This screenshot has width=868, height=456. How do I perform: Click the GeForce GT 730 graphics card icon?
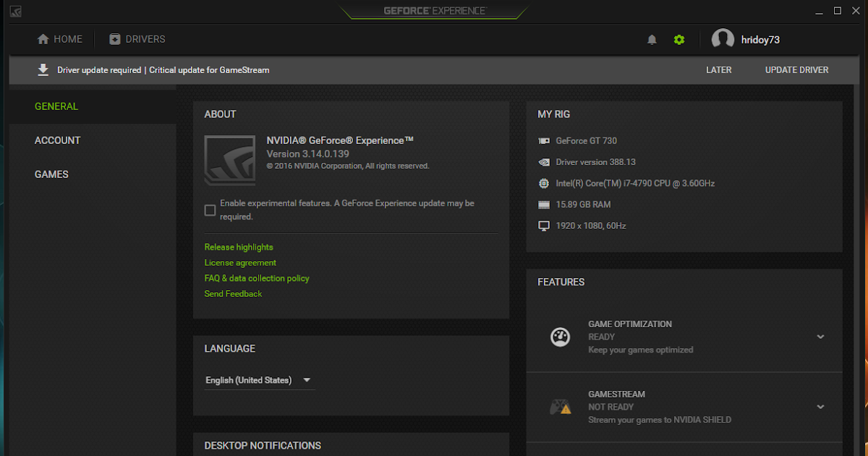pos(544,141)
